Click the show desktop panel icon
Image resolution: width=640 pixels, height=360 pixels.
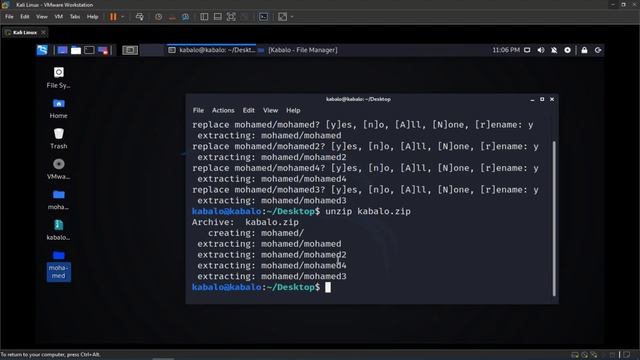(62, 50)
